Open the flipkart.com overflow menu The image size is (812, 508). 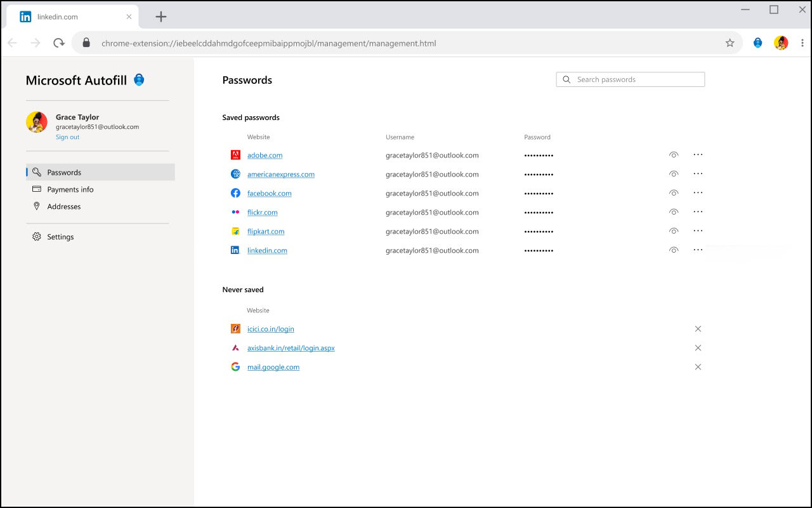point(698,231)
